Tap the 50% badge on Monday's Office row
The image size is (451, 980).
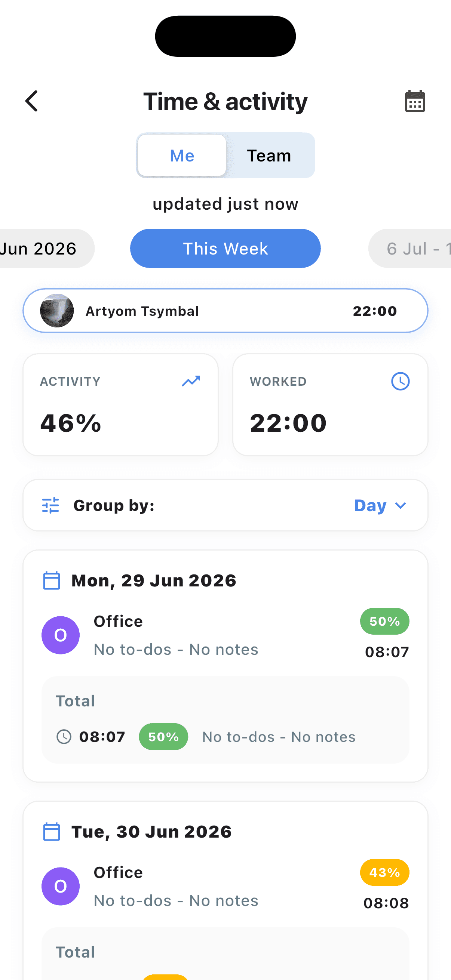click(x=385, y=621)
